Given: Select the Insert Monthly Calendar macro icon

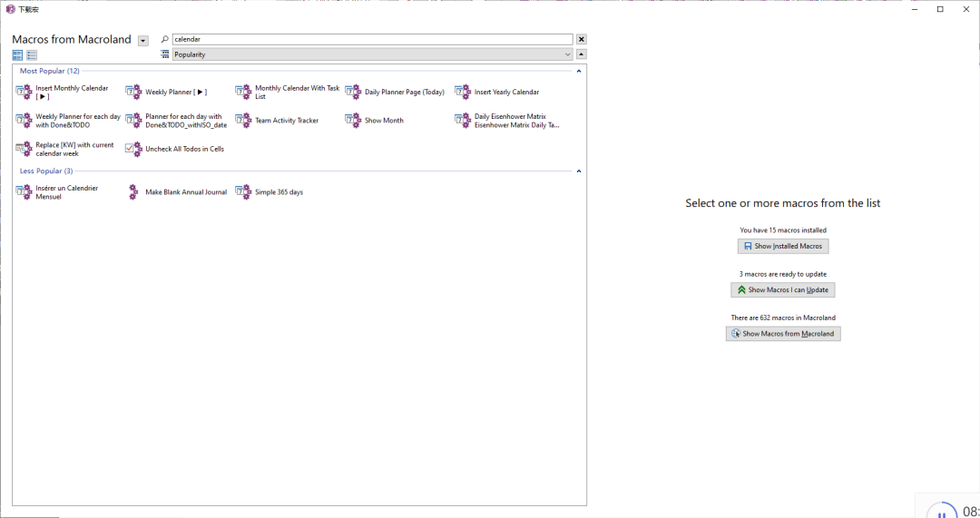Looking at the screenshot, I should [x=24, y=93].
